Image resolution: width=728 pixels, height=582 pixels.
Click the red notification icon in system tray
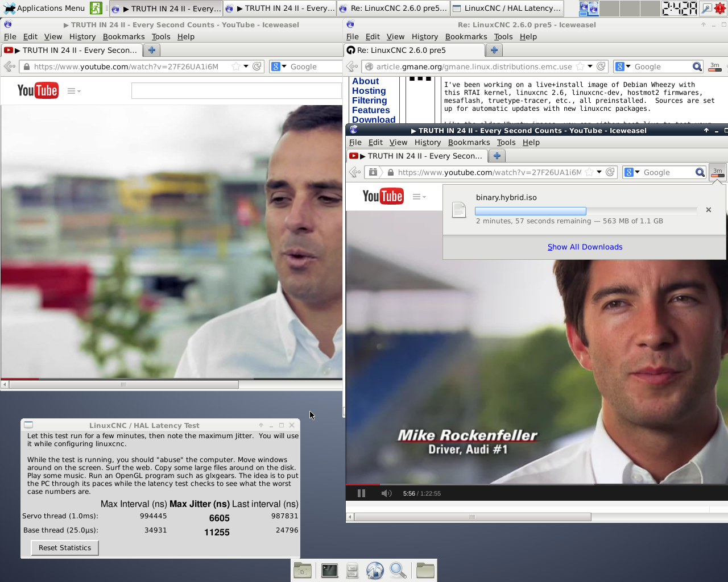(x=720, y=8)
